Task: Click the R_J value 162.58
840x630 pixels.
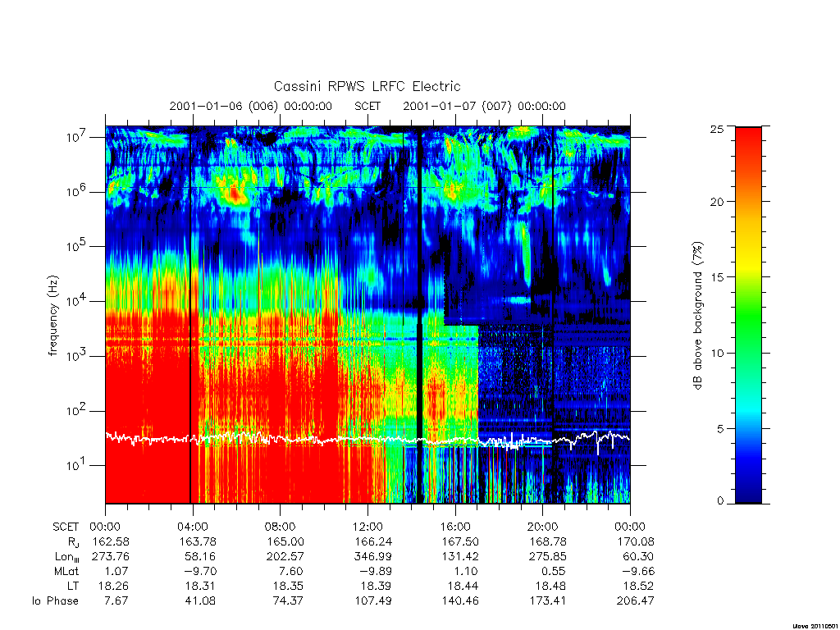Action: (111, 541)
